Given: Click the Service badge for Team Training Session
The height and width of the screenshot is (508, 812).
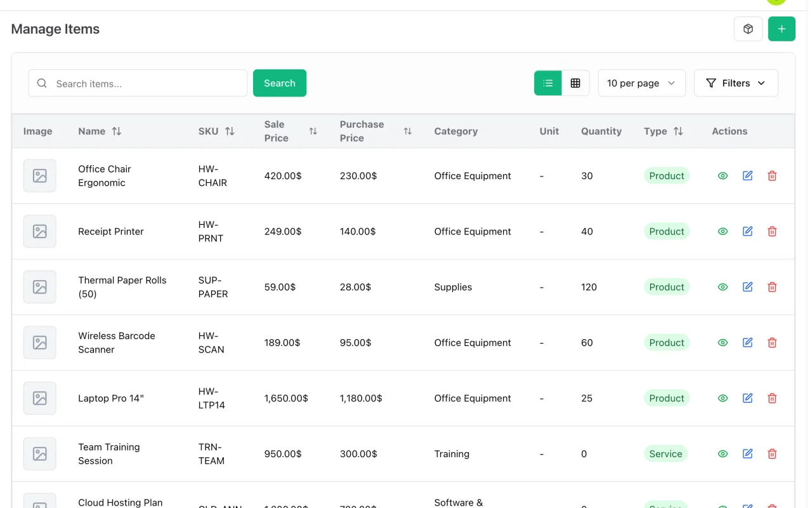Looking at the screenshot, I should coord(665,454).
